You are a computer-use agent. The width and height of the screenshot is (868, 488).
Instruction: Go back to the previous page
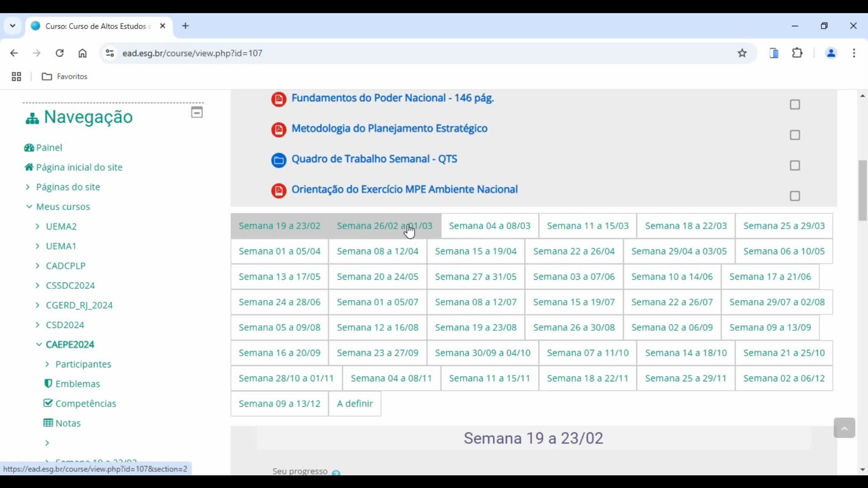pos(14,53)
